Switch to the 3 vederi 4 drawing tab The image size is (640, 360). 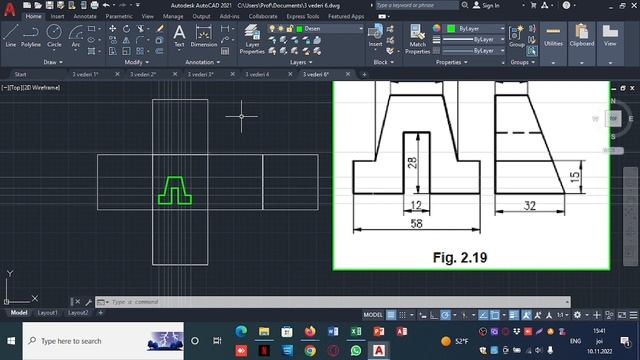[x=258, y=74]
